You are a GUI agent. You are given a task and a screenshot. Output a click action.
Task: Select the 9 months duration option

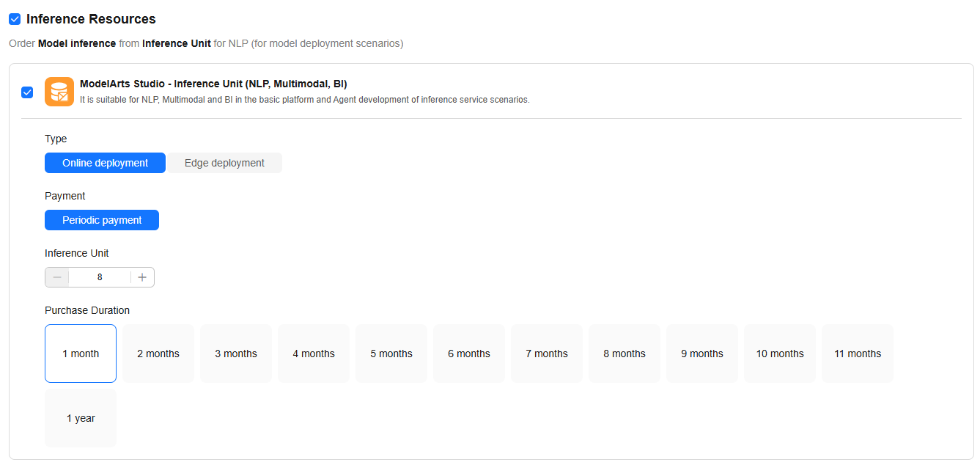coord(702,354)
